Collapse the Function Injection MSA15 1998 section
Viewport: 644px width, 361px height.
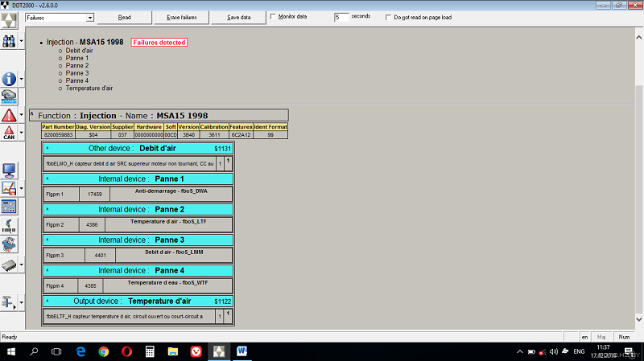click(x=31, y=113)
